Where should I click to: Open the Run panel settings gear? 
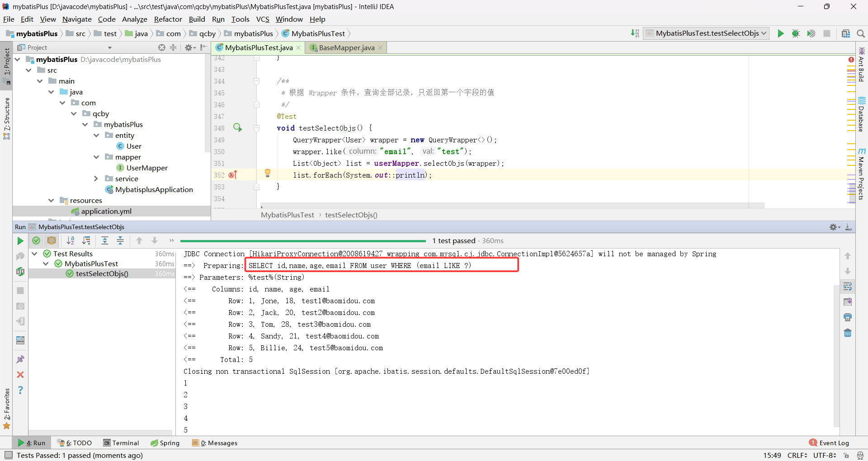coord(835,227)
